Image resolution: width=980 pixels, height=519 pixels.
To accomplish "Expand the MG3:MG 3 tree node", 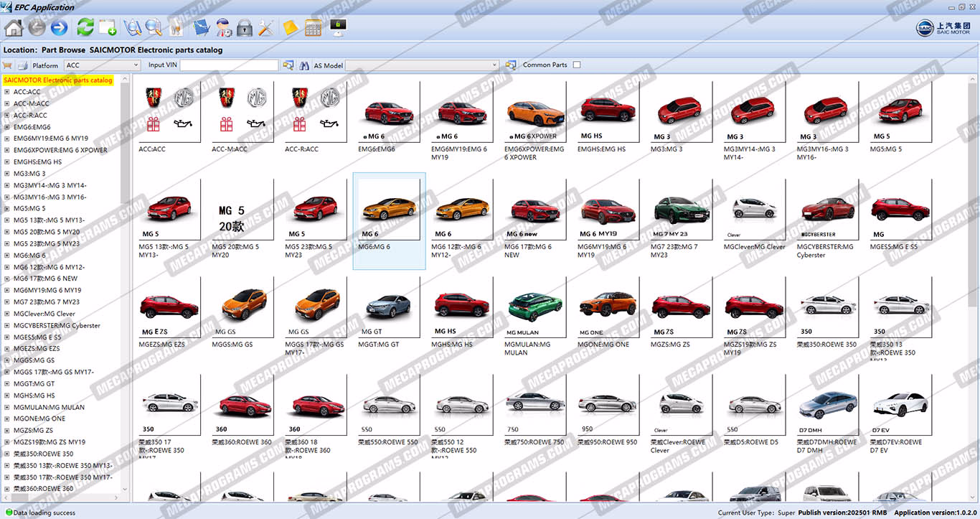I will click(x=6, y=174).
